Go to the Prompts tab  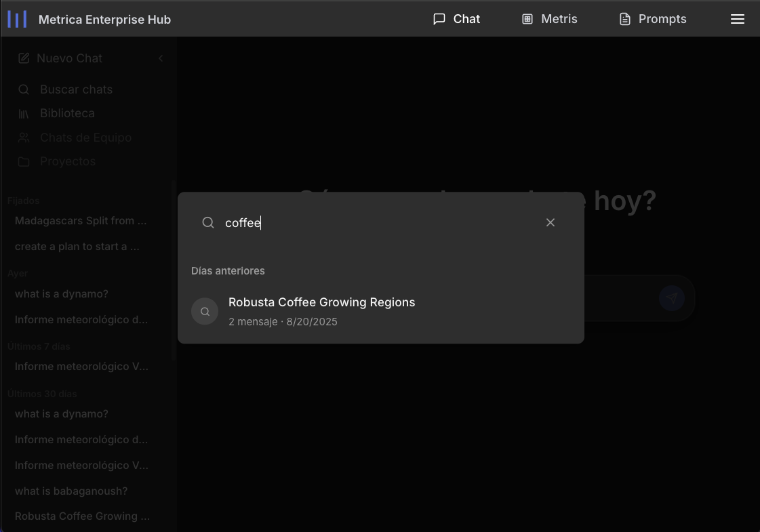(x=653, y=19)
